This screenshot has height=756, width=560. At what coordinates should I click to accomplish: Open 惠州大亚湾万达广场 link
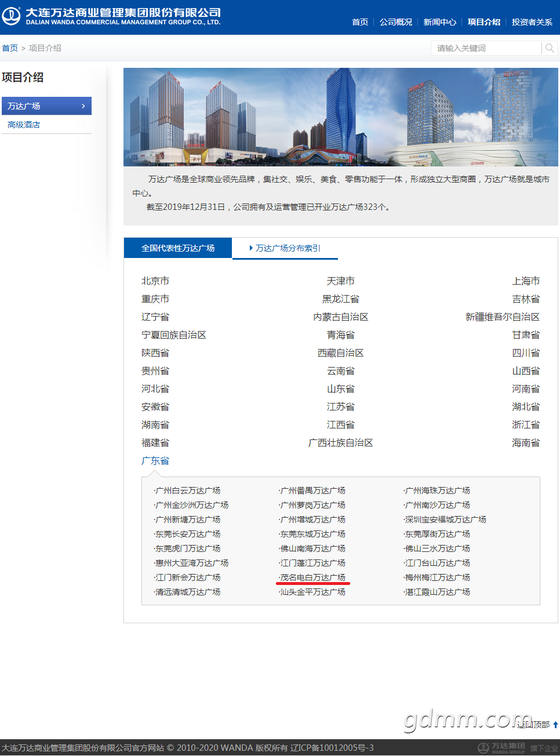192,563
